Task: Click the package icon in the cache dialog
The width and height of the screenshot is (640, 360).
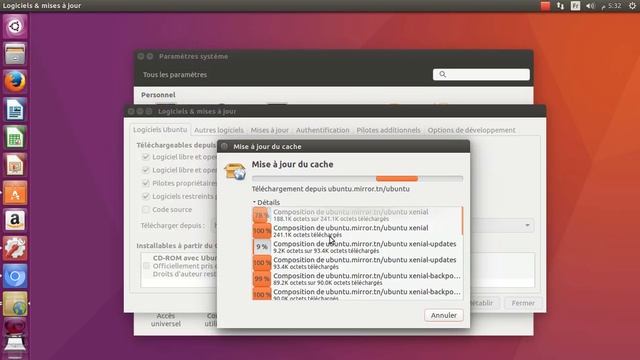Action: [235, 171]
